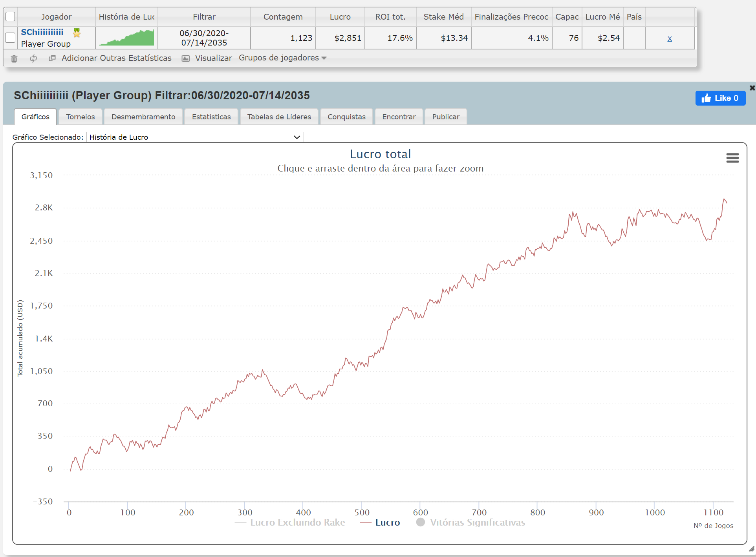Click the gold star badge icon

tap(77, 33)
